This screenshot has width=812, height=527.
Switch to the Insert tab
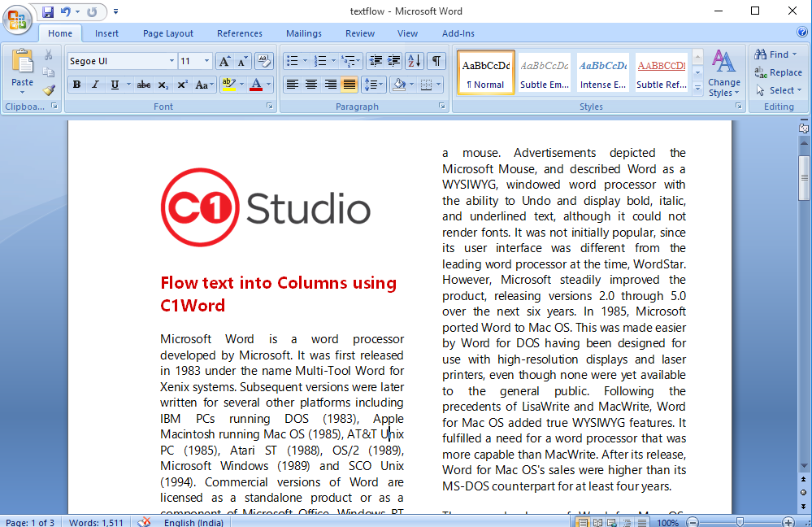coord(106,33)
